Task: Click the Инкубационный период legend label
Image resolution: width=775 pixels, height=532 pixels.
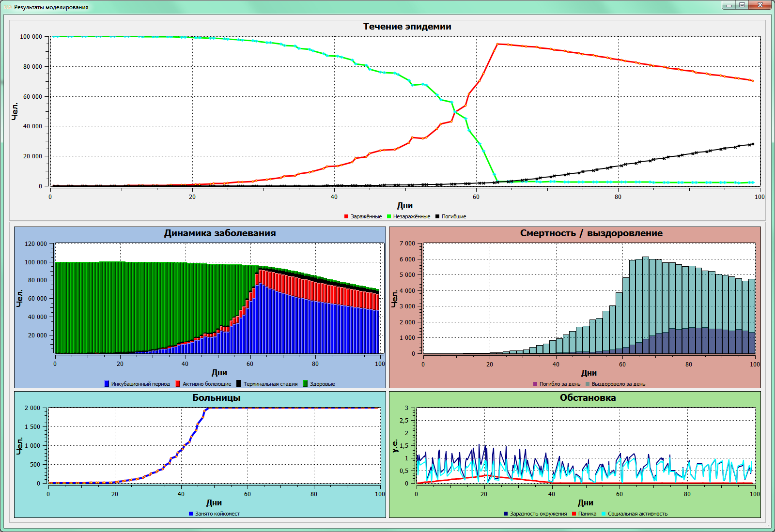Action: [140, 384]
